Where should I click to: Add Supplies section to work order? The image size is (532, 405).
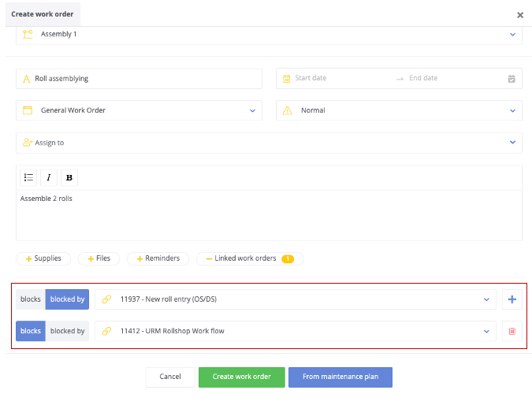point(43,258)
